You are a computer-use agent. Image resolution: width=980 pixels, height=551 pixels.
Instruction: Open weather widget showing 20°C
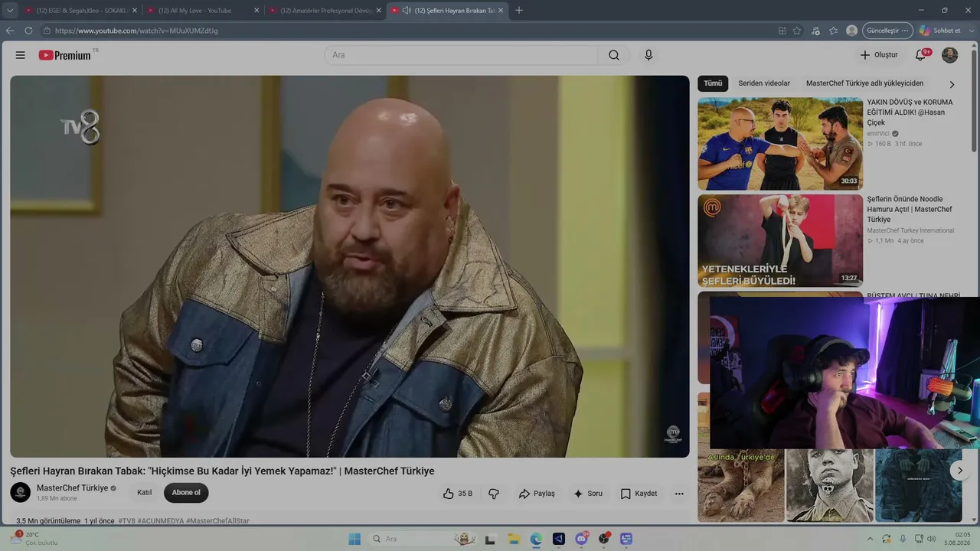tap(34, 539)
